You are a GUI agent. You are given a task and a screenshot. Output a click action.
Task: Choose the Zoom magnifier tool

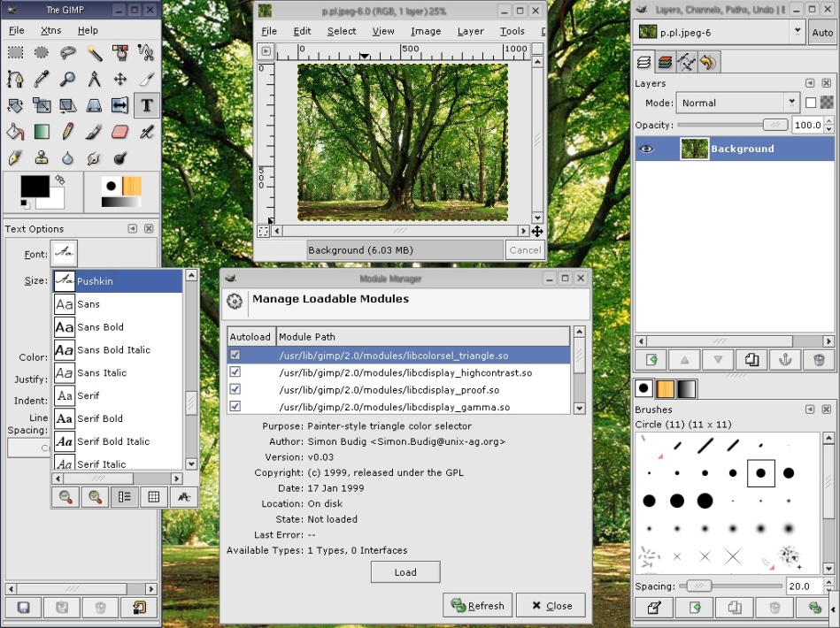(67, 80)
